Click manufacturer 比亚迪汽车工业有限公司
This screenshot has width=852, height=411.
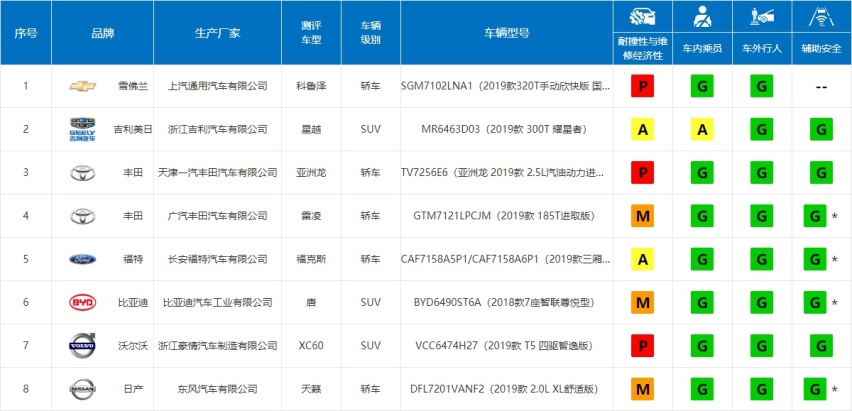(x=217, y=303)
